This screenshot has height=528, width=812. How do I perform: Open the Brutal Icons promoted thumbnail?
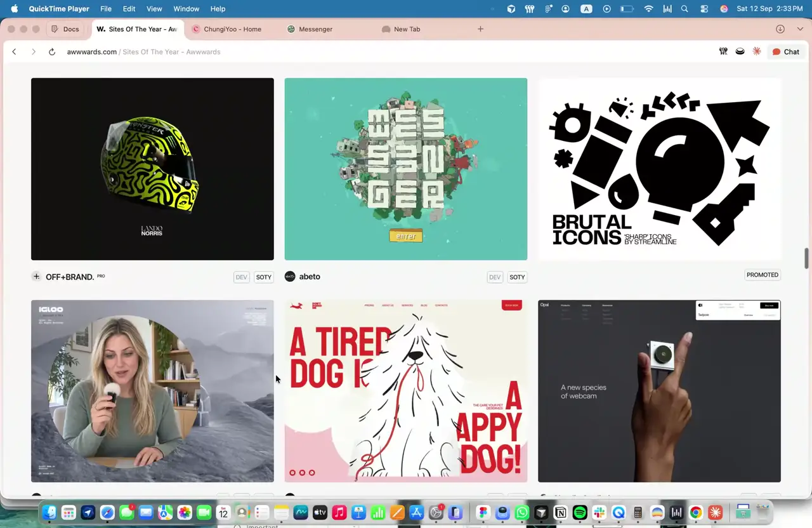[659, 169]
